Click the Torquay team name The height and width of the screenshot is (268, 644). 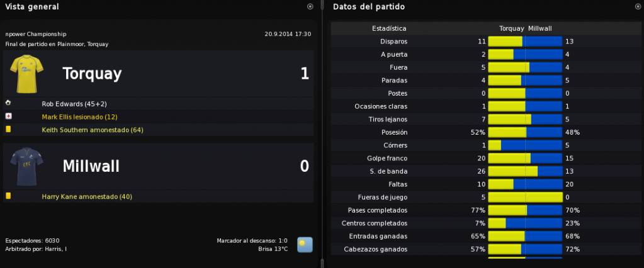pyautogui.click(x=92, y=74)
